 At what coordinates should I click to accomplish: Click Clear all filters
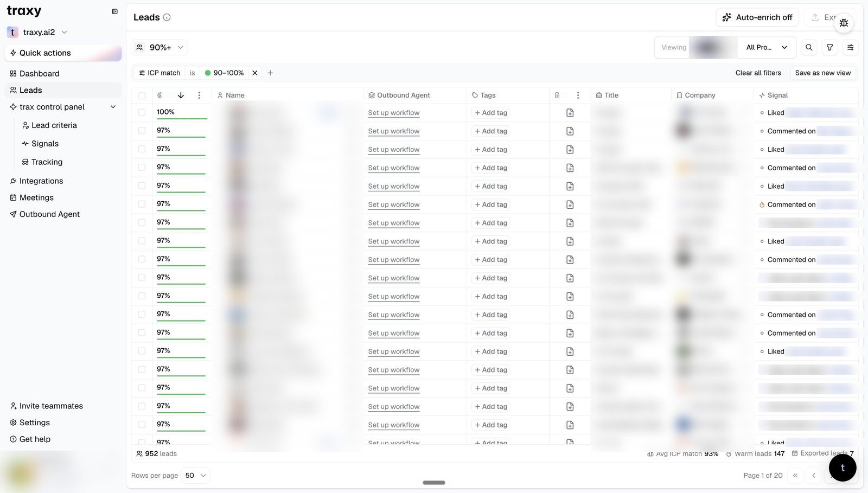click(x=758, y=73)
